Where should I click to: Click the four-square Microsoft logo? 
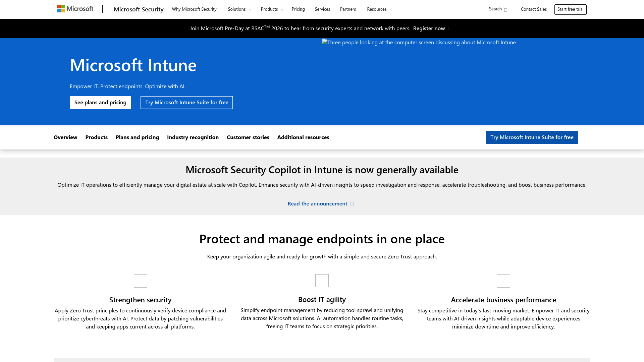pyautogui.click(x=61, y=8)
